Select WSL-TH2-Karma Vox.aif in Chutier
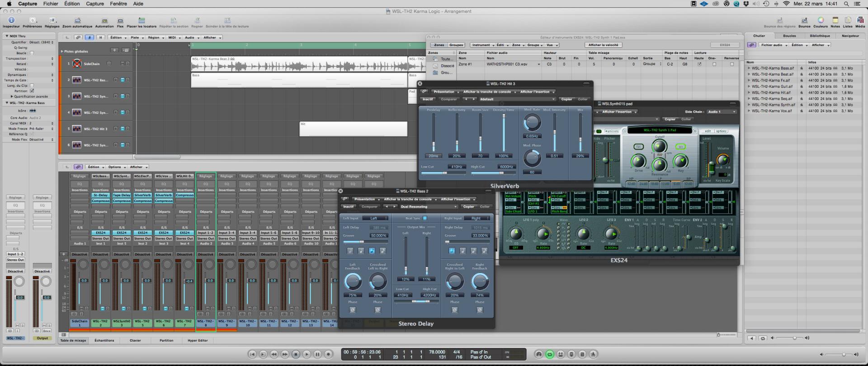The height and width of the screenshot is (366, 868). click(x=772, y=111)
